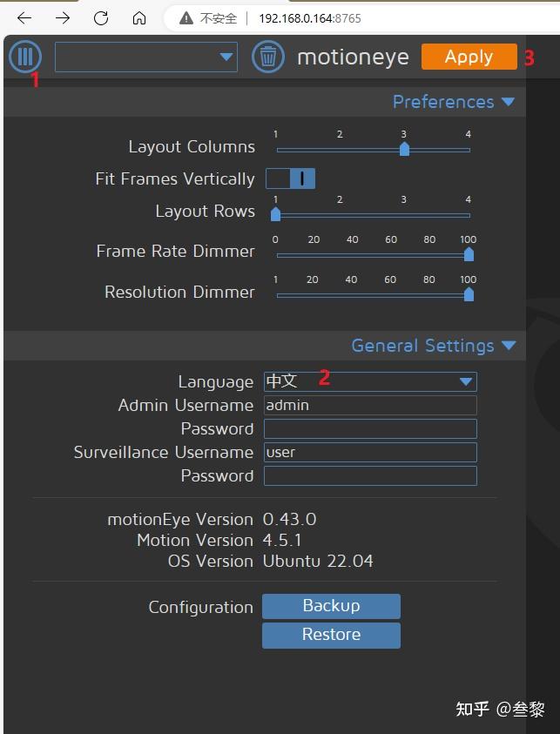Delete the current camera via trash icon
This screenshot has height=734, width=560.
(x=268, y=57)
